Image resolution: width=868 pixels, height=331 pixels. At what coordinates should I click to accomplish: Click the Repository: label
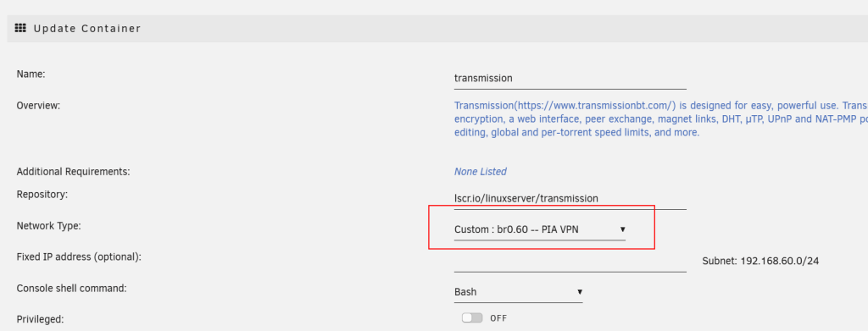click(42, 195)
